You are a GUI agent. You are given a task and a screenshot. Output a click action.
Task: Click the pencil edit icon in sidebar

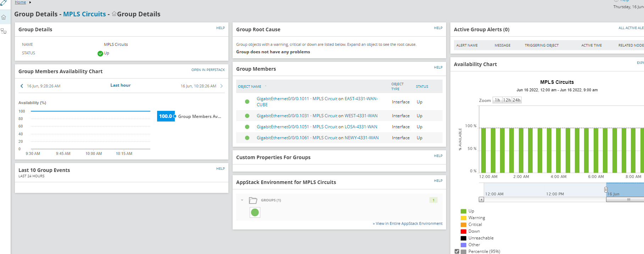4,3
